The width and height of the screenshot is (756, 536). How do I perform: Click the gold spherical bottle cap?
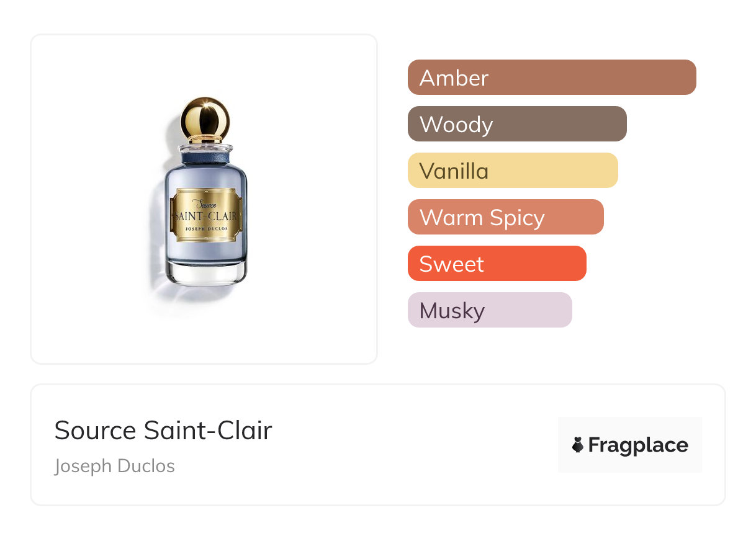[x=205, y=117]
